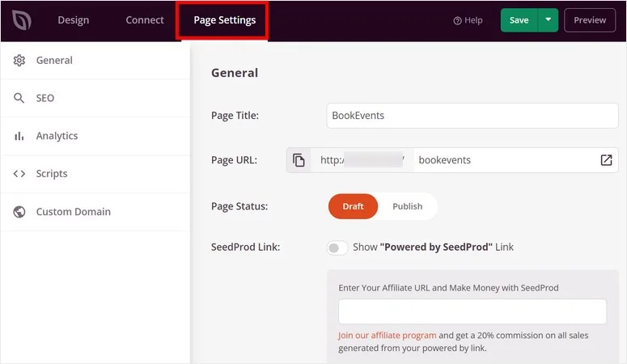Click the Page Title input field
This screenshot has height=364, width=627.
472,116
